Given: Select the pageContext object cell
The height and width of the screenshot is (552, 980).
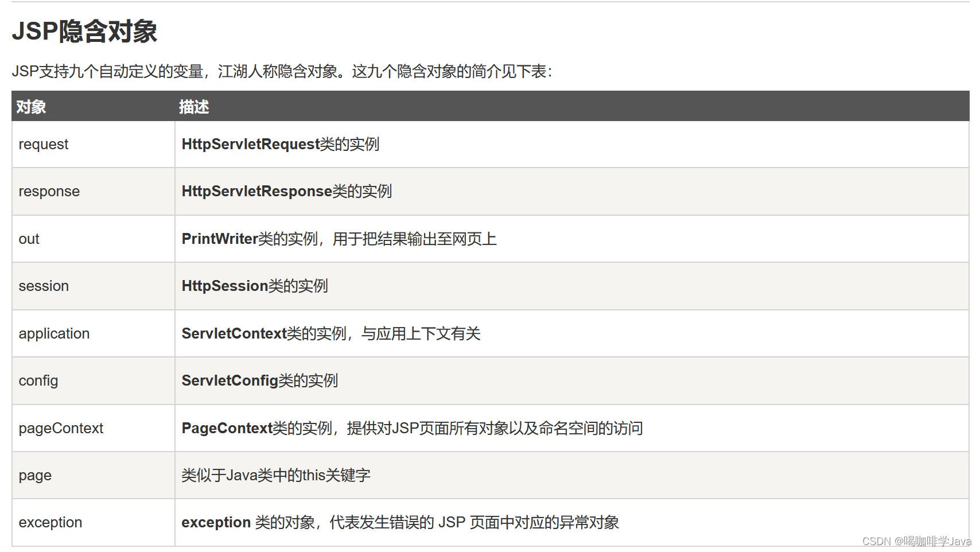Looking at the screenshot, I should pos(61,428).
